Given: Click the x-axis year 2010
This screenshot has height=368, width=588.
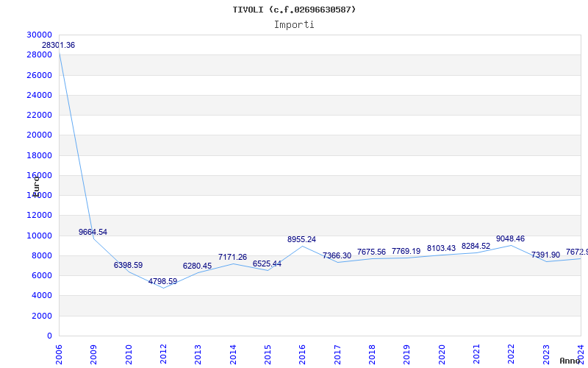Looking at the screenshot, I should pyautogui.click(x=129, y=354).
